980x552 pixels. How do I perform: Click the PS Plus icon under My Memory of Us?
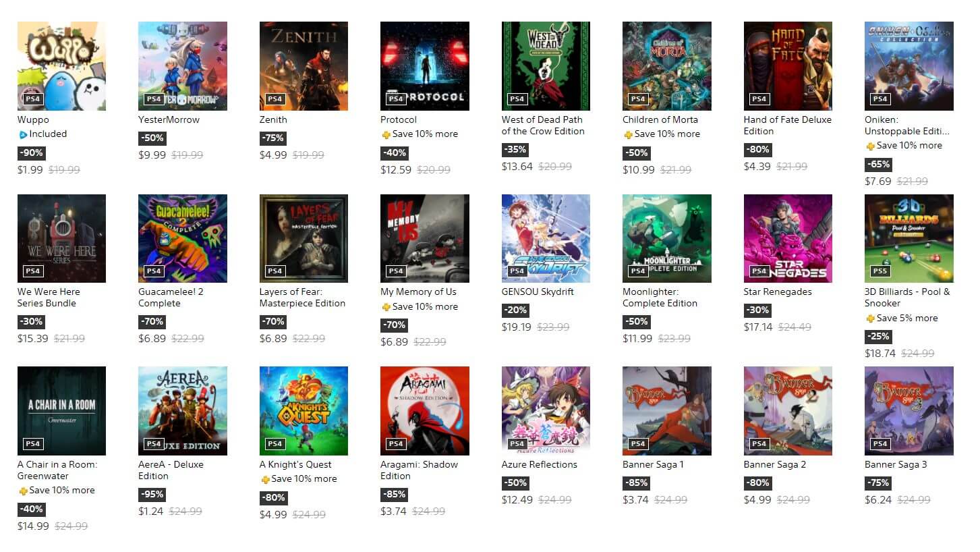pyautogui.click(x=386, y=307)
